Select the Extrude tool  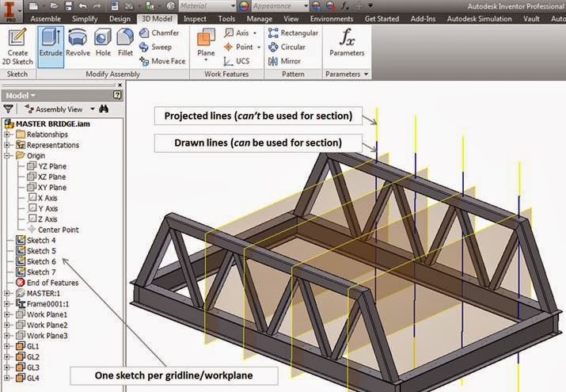pyautogui.click(x=51, y=47)
